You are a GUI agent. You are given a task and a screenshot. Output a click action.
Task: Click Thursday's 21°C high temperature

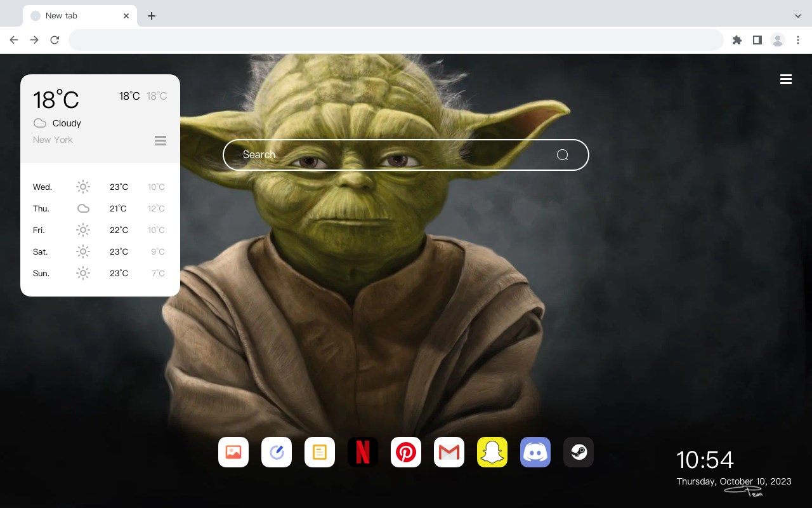pyautogui.click(x=119, y=208)
